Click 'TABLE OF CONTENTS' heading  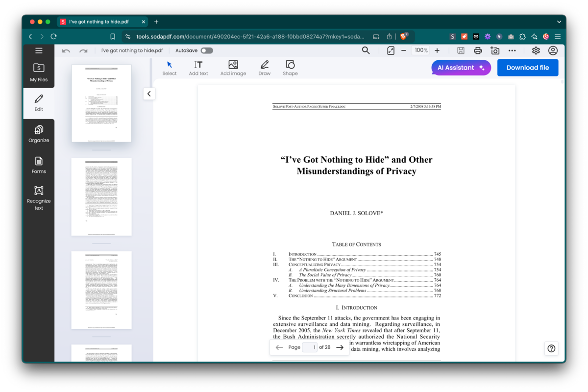356,244
